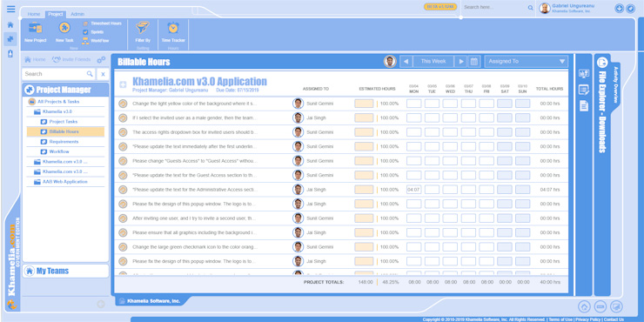
Task: Click the New Project icon
Action: pyautogui.click(x=35, y=28)
